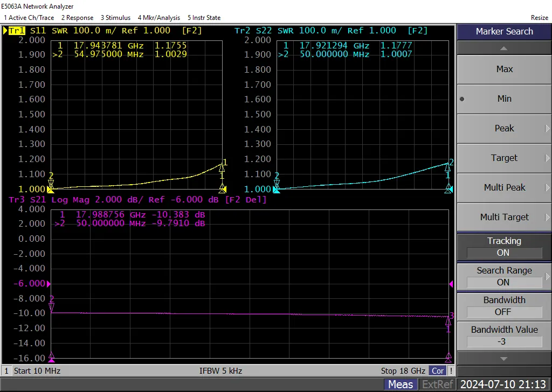Open the 4 Mkr/Analysis menu

(159, 18)
